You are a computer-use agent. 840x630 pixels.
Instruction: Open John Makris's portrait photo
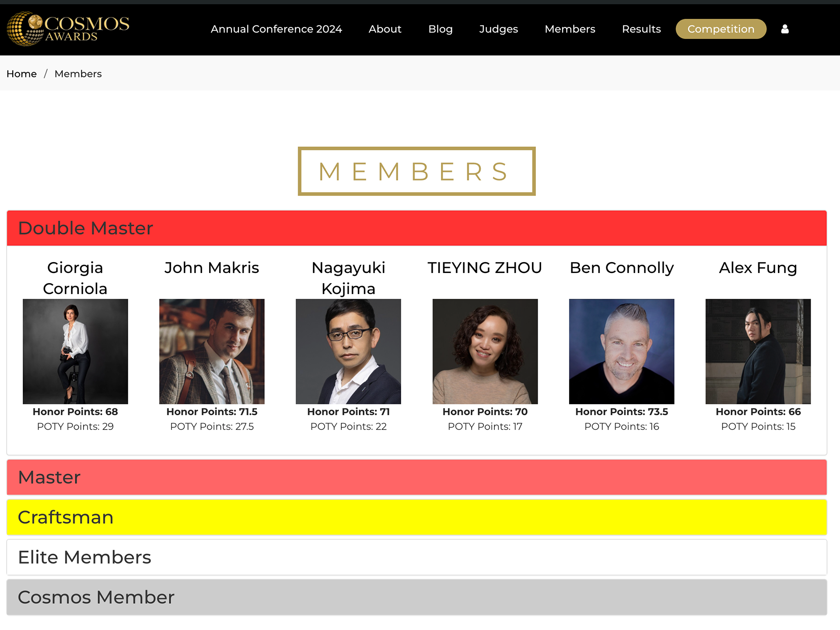(212, 351)
